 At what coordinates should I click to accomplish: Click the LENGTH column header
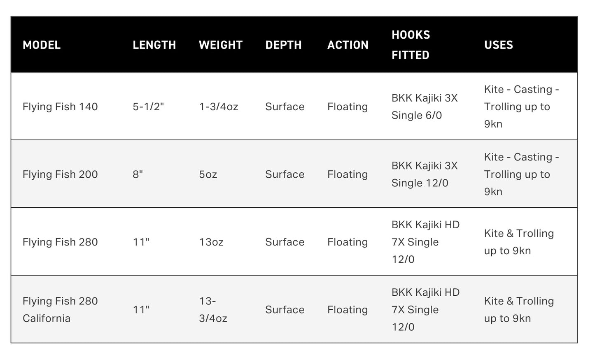click(154, 45)
